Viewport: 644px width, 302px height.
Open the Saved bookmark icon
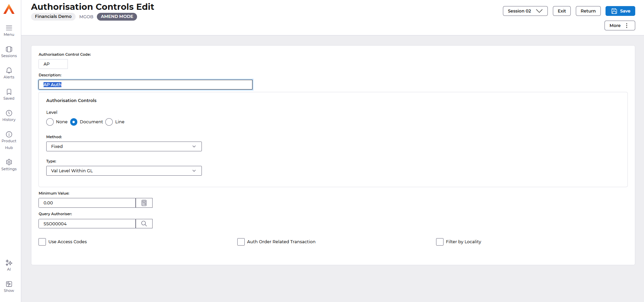[9, 92]
